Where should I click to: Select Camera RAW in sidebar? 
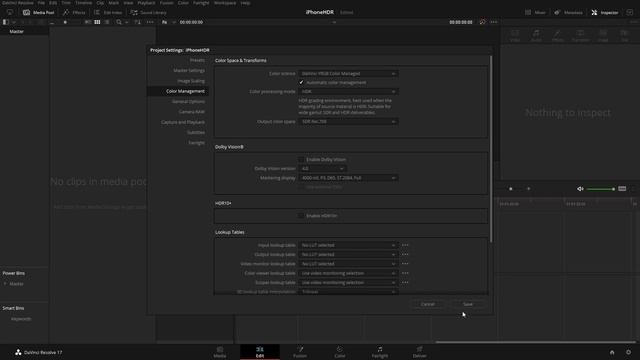coord(192,111)
